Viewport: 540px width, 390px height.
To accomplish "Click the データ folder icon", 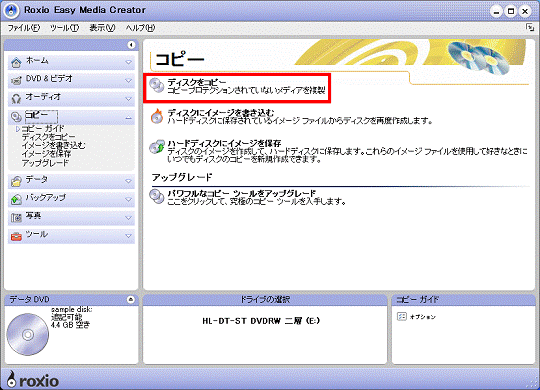I will pos(16,181).
